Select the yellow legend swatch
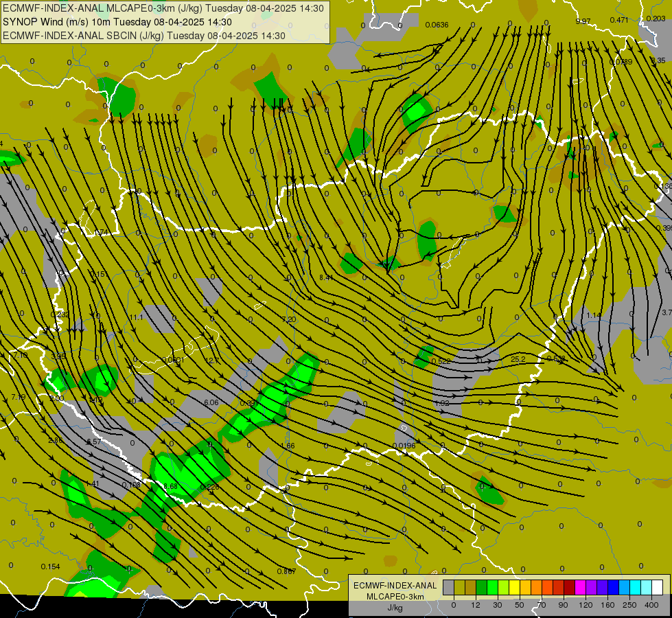This screenshot has width=672, height=618. pyautogui.click(x=514, y=587)
